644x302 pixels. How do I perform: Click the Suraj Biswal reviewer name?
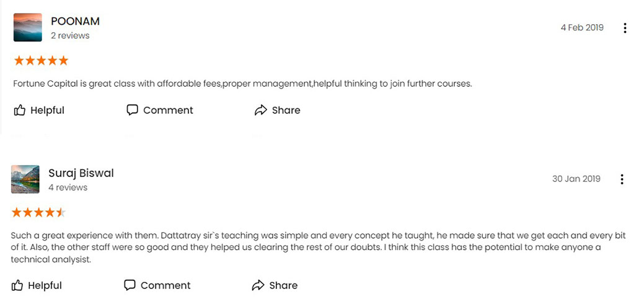(x=81, y=173)
